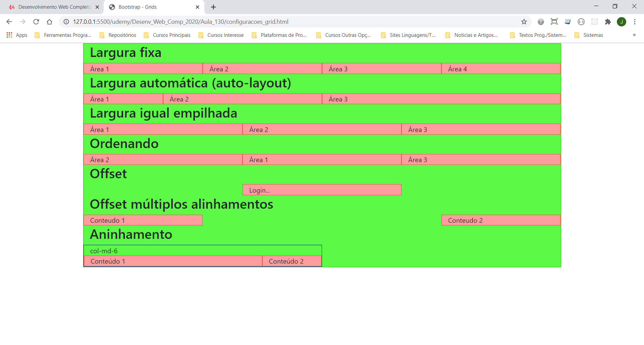Click the gear-shaped extension icon
This screenshot has width=644, height=345.
[541, 22]
